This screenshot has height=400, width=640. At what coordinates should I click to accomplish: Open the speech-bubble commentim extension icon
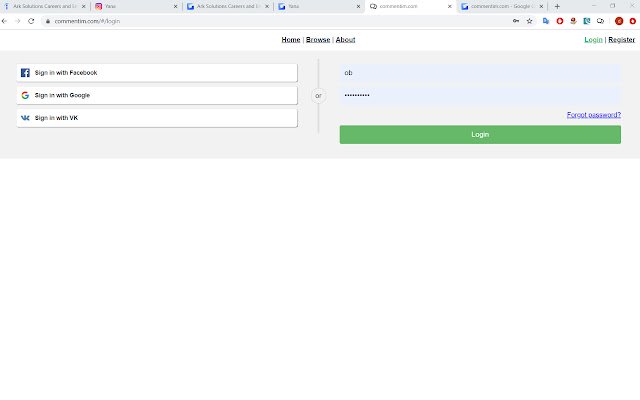tap(600, 21)
